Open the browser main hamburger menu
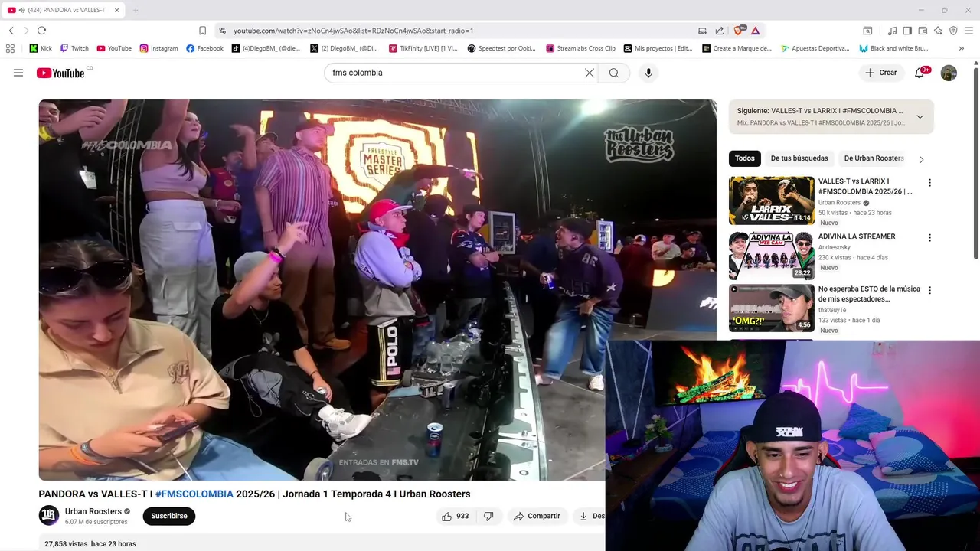The width and height of the screenshot is (980, 551). [969, 31]
